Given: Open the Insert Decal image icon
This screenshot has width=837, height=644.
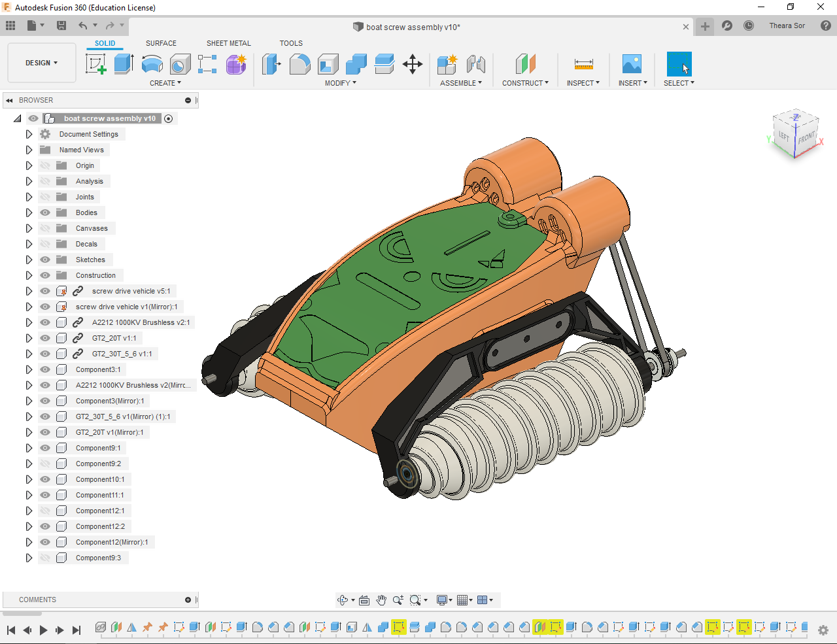Looking at the screenshot, I should pos(632,64).
